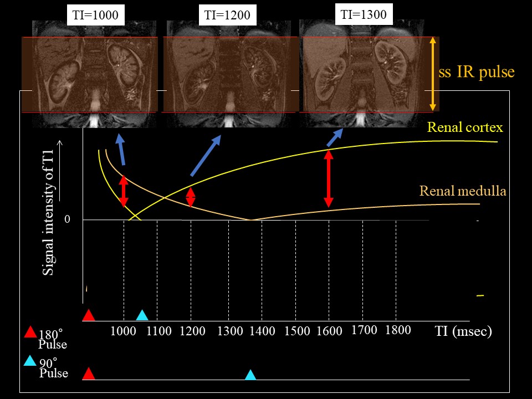Click the 1400 tick label on the TI axis
The height and width of the screenshot is (399, 532).
coord(262,331)
